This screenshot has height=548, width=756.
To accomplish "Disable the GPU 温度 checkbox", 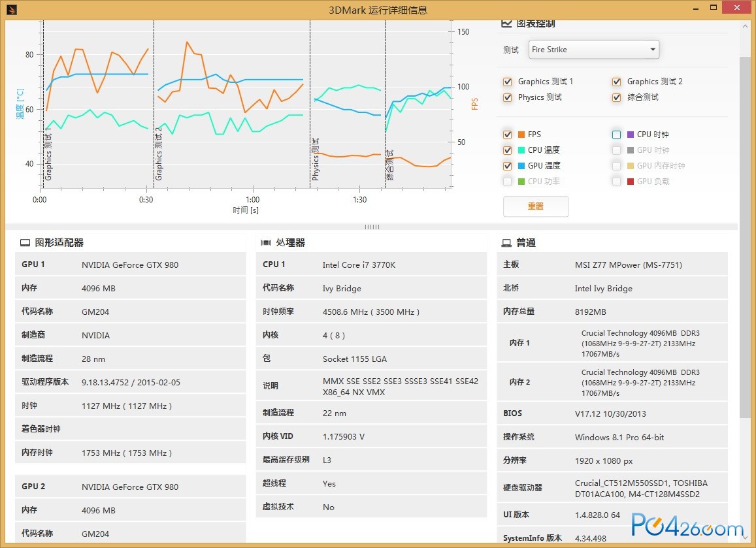I will (507, 166).
